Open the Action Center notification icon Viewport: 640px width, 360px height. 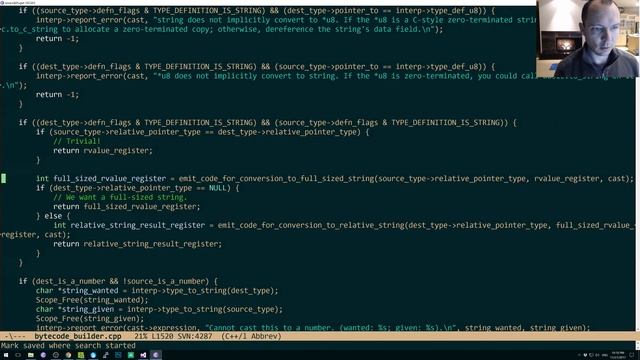[x=632, y=355]
